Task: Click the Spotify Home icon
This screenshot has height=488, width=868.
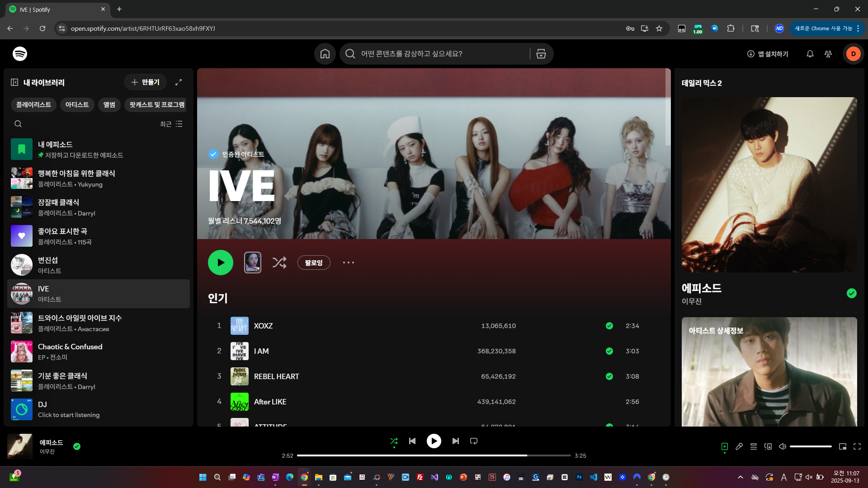Action: pyautogui.click(x=325, y=54)
